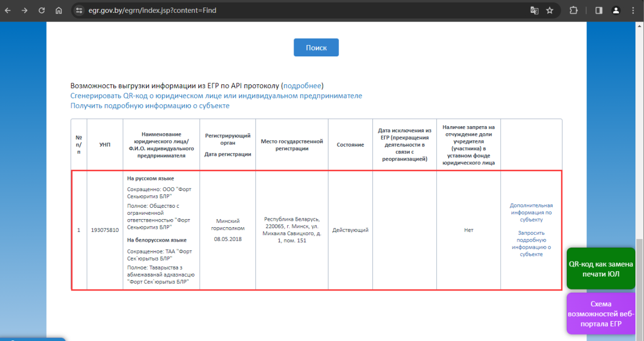Screen dimensions: 644x341
Task: Go to the browser home page
Action: click(59, 10)
